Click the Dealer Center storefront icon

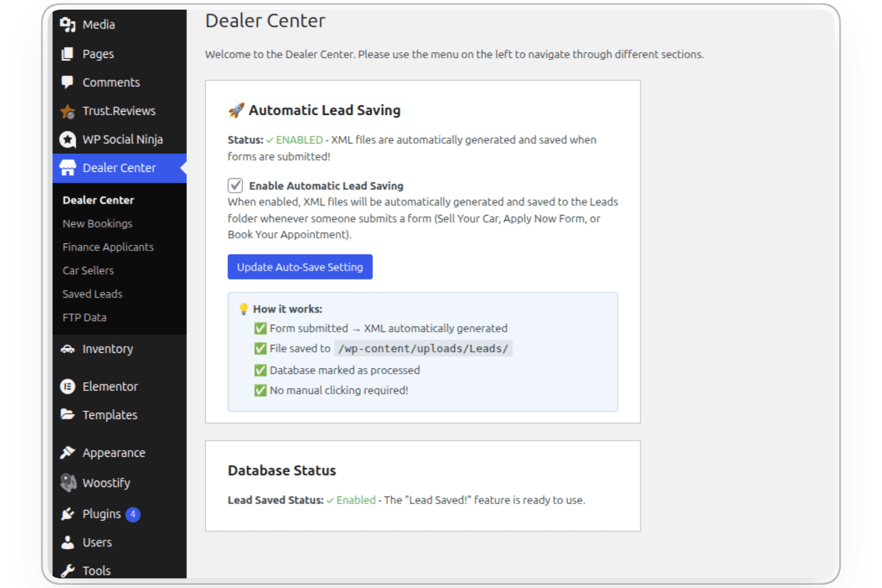point(68,168)
